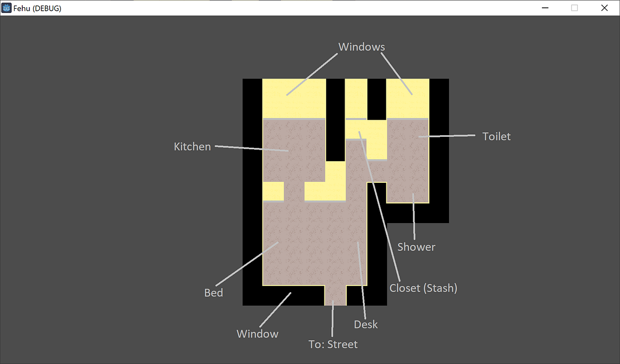Click the Desk in the apartment

coord(359,243)
